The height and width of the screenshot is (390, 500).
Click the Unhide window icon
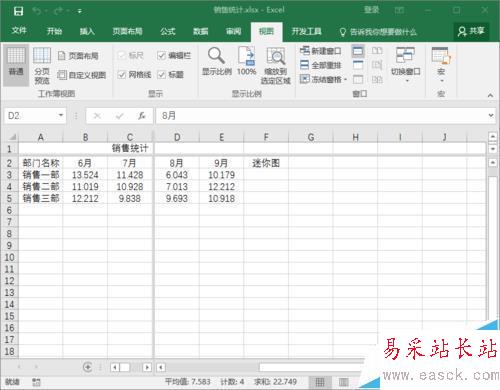coord(358,79)
